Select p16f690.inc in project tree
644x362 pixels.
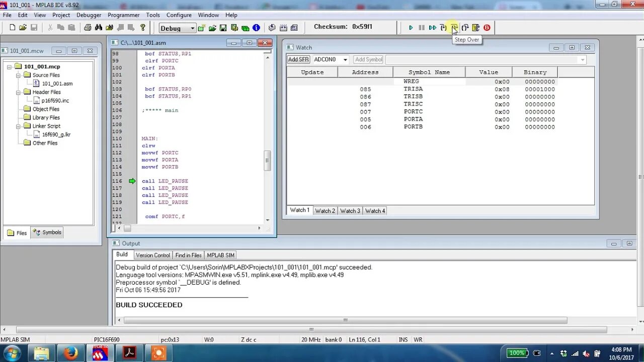pos(55,101)
